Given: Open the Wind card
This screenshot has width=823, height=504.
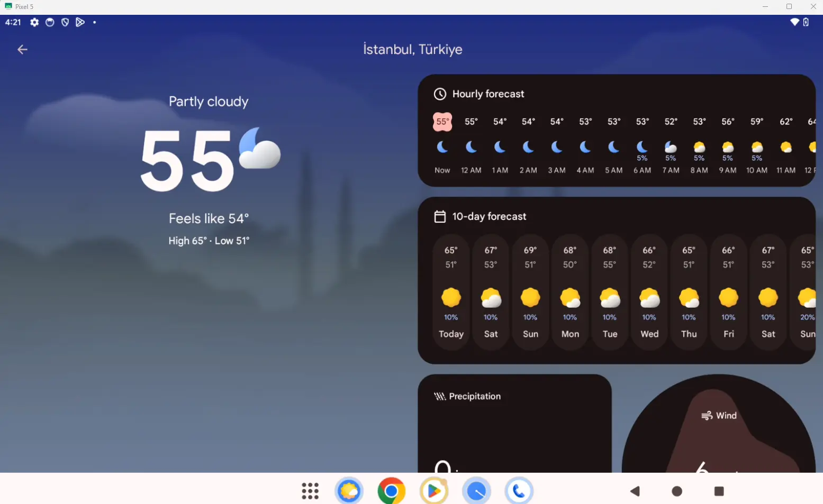Looking at the screenshot, I should click(719, 423).
